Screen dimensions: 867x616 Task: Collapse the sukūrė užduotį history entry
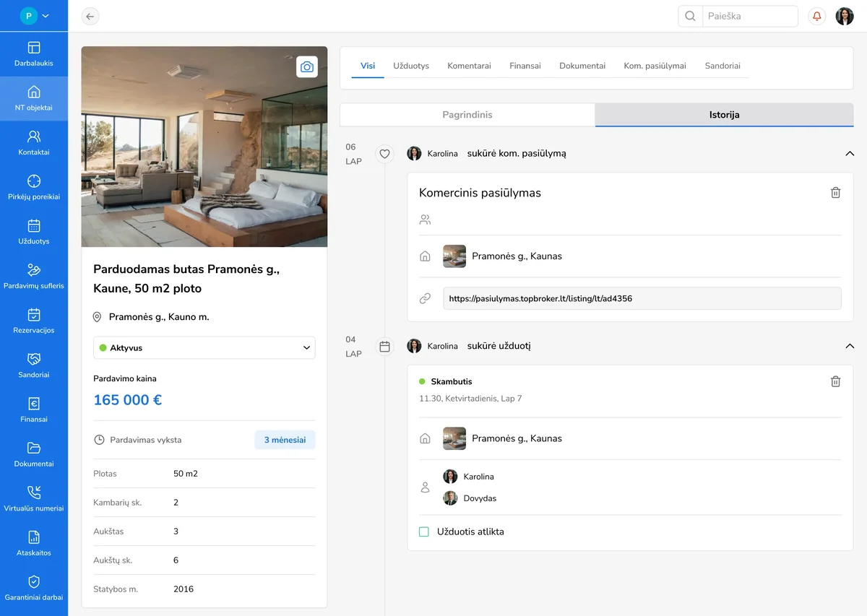tap(850, 346)
